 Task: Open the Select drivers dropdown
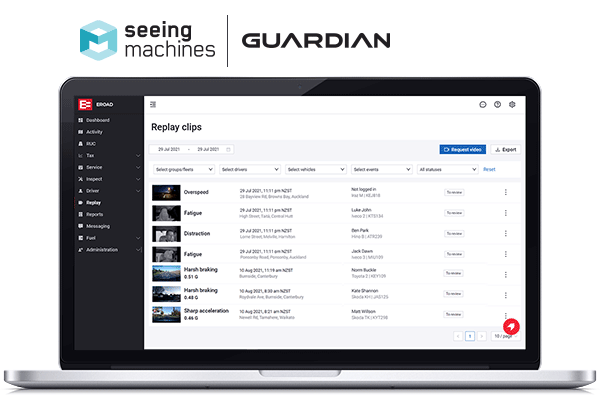249,169
